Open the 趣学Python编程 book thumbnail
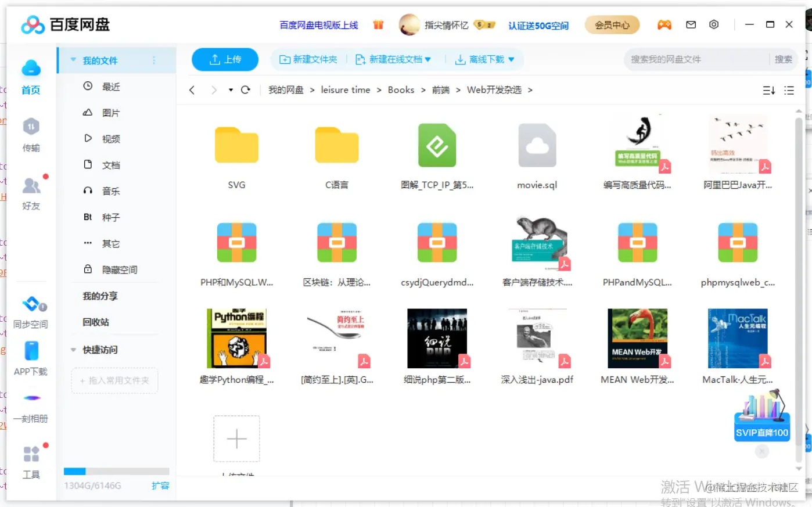Image resolution: width=812 pixels, height=507 pixels. [237, 339]
